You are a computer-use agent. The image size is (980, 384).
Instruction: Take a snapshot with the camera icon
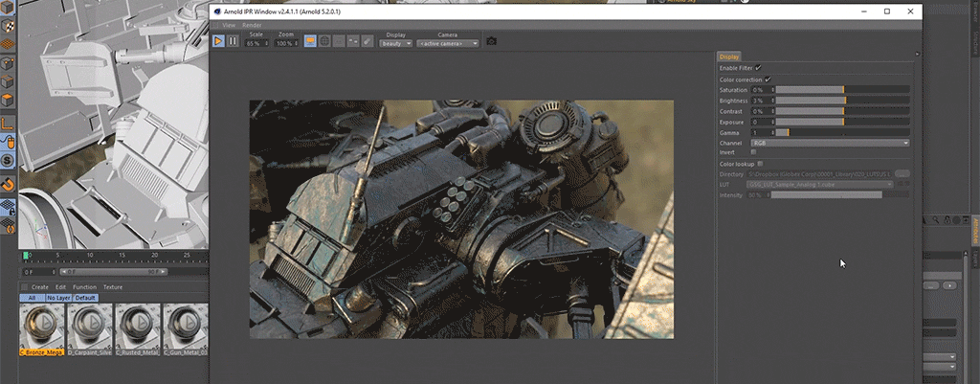[491, 41]
